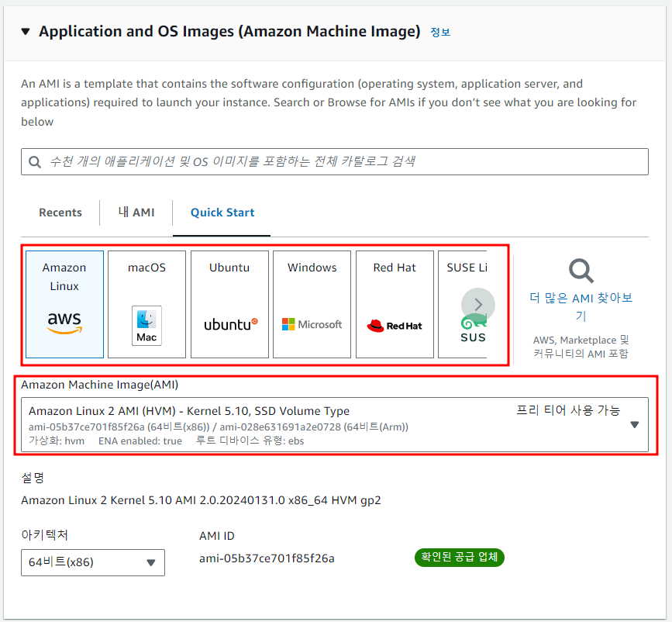Click the 설명 heading

point(33,478)
